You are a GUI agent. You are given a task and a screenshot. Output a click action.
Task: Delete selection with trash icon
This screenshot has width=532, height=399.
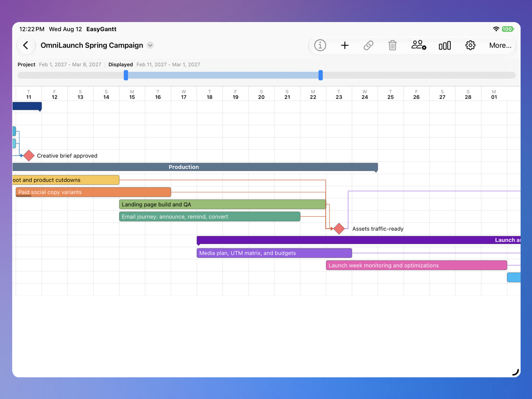point(393,45)
